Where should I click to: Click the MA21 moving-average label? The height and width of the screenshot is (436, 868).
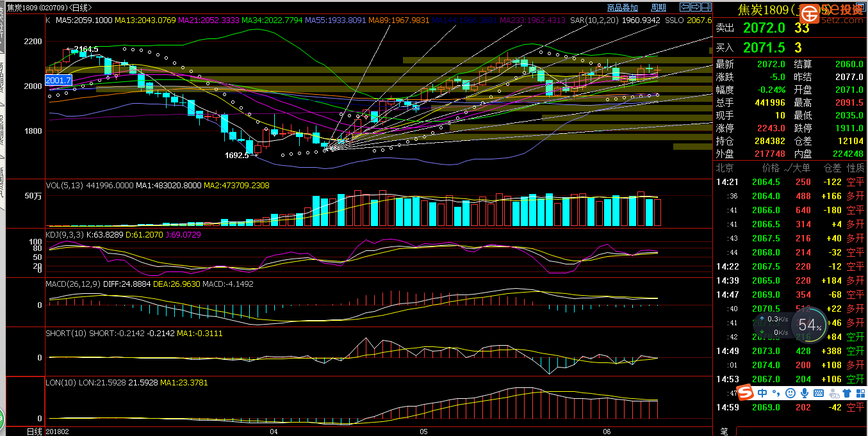coord(209,20)
